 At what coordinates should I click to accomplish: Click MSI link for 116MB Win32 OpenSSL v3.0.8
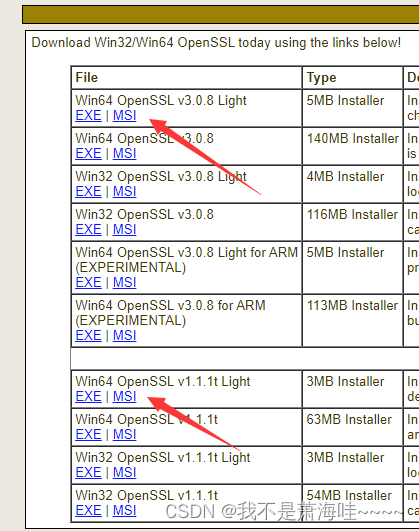pyautogui.click(x=124, y=229)
